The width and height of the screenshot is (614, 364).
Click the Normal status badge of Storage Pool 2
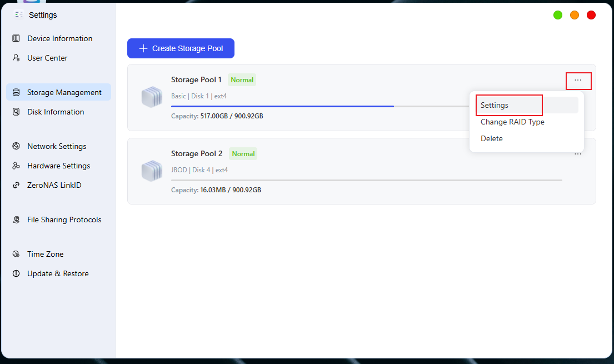pyautogui.click(x=243, y=154)
